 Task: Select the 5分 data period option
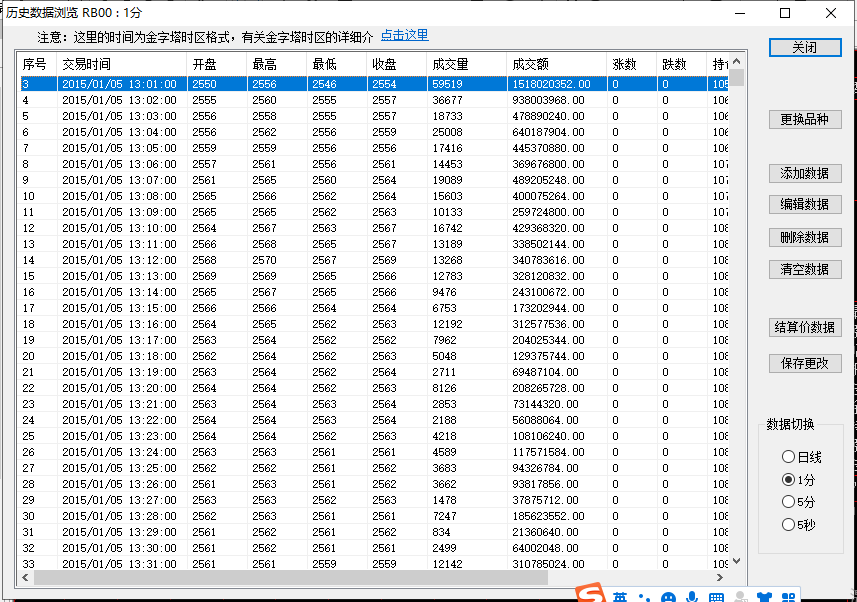click(789, 502)
